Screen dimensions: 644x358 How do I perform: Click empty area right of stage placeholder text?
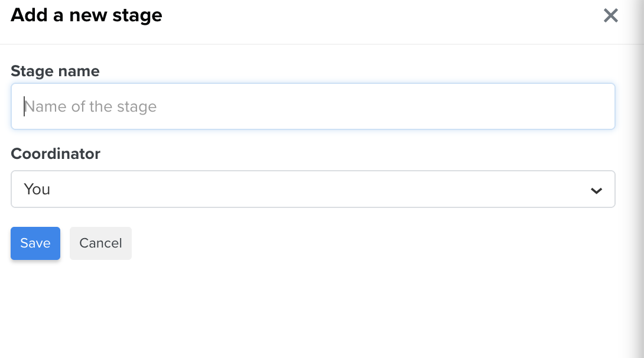click(x=386, y=106)
